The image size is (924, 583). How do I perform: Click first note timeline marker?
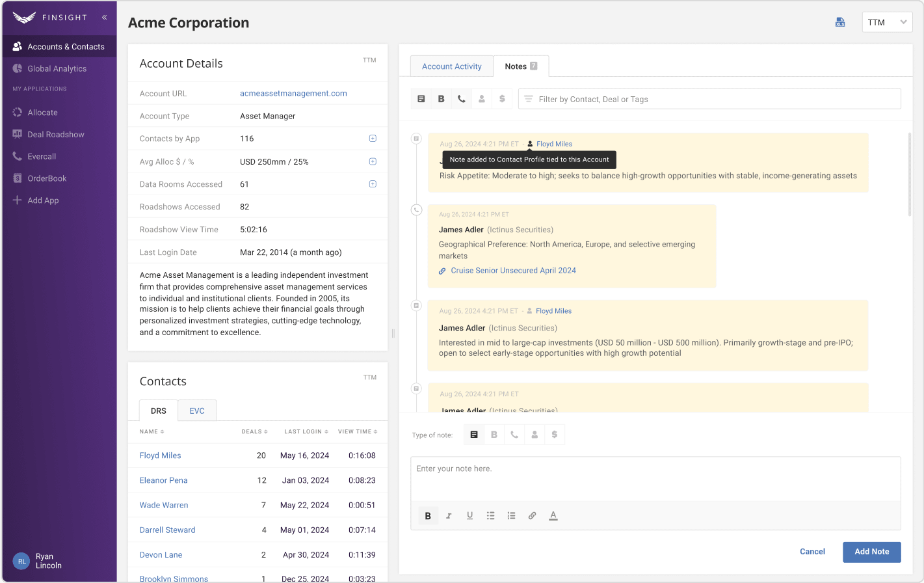pyautogui.click(x=417, y=139)
